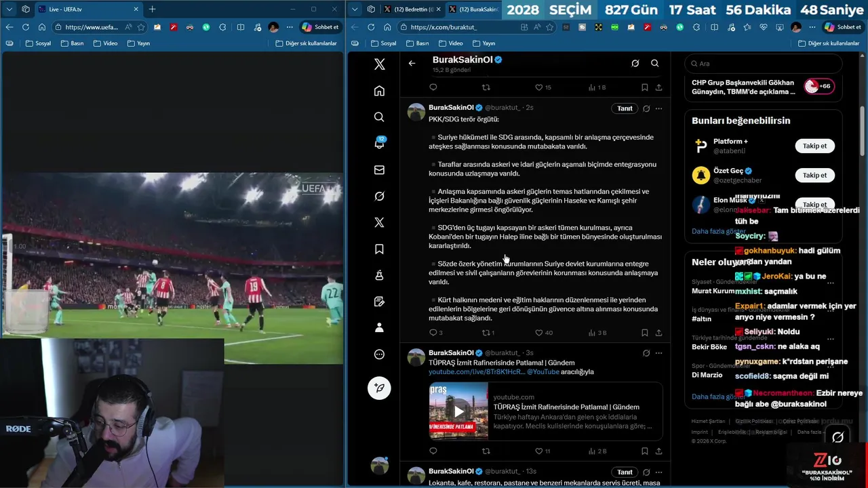Screen dimensions: 868x488
Task: Open More circle menu in X sidebar
Action: coord(379,354)
